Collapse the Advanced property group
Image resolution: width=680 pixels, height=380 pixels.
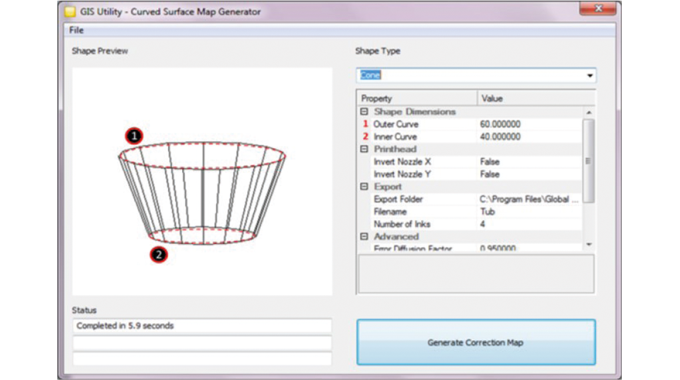[364, 236]
